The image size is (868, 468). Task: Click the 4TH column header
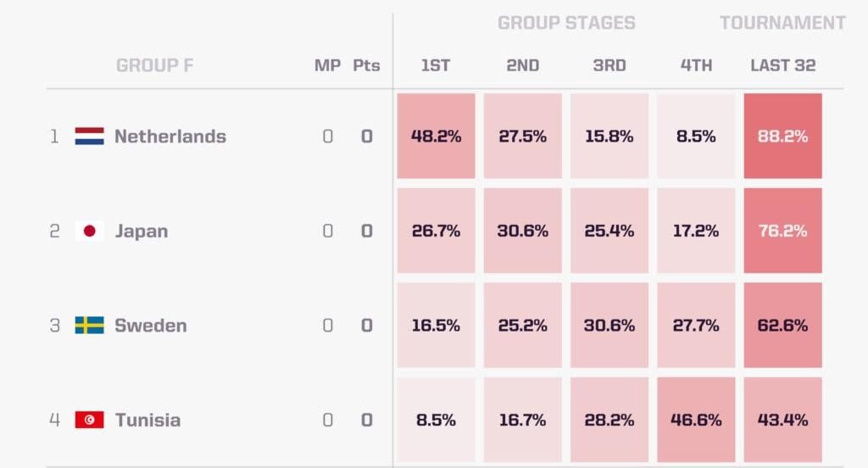click(x=696, y=65)
